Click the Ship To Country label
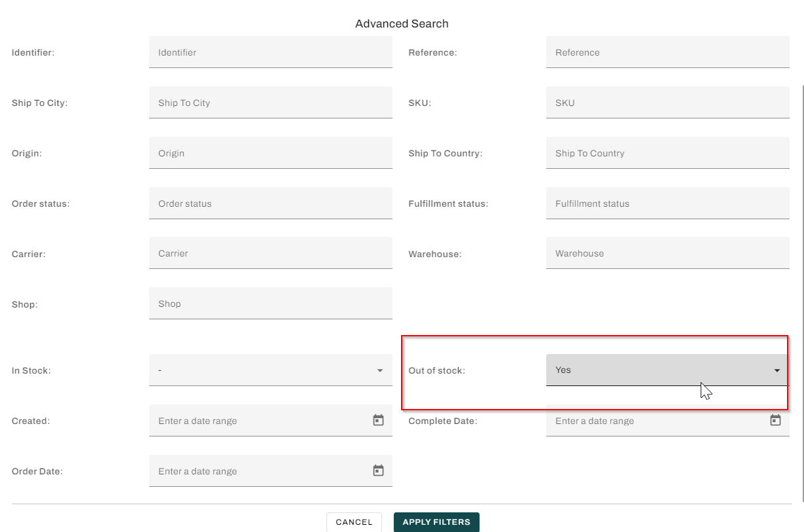This screenshot has width=804, height=532. 445,153
